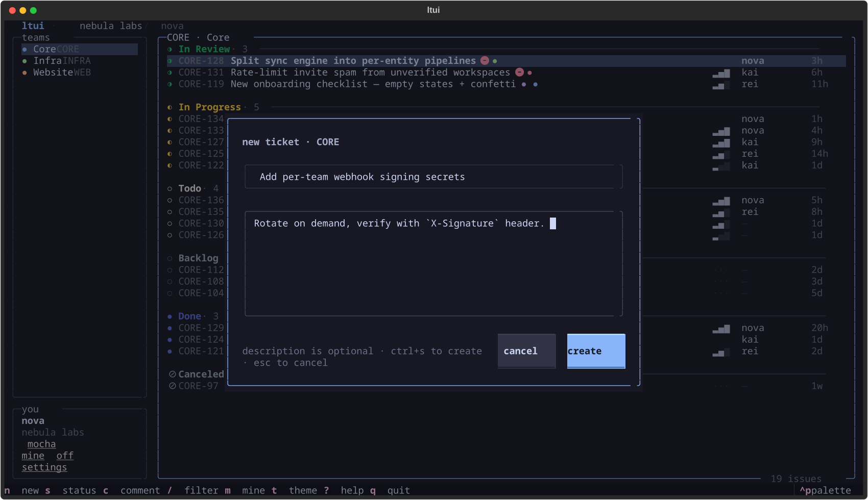
Task: Collapse the Todo group header
Action: coord(189,188)
